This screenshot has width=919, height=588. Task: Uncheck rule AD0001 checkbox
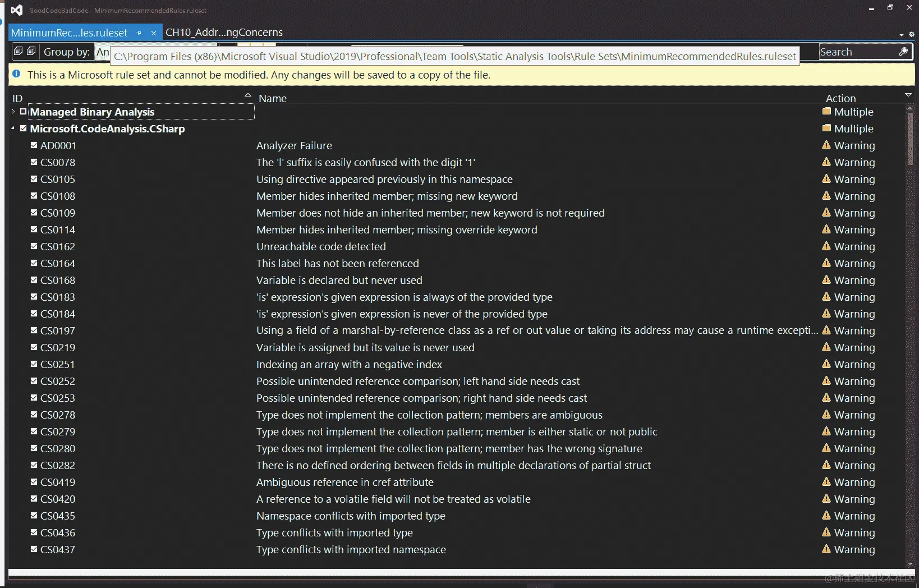tap(34, 145)
